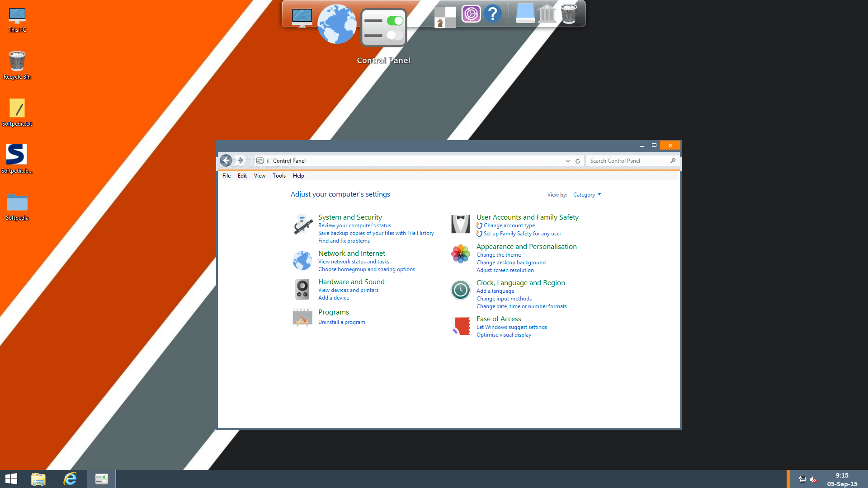868x488 pixels.
Task: Open Appearance and Personalisation flower icon
Action: [x=460, y=254]
